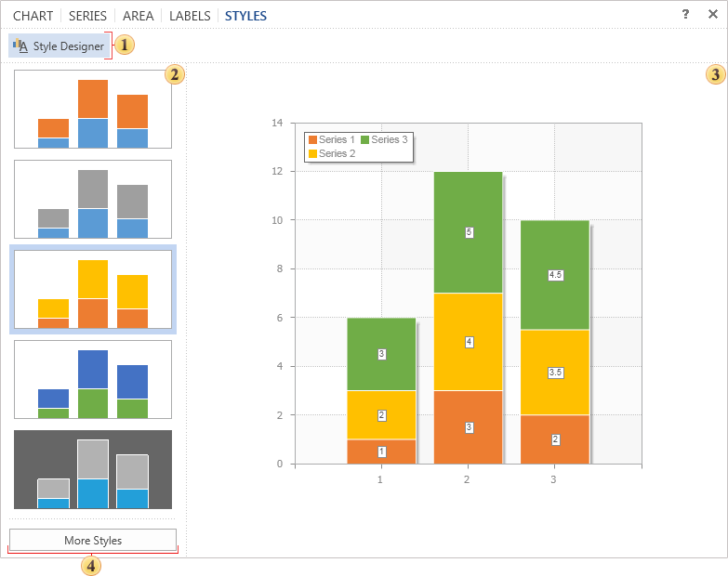Pick the yellow and orange style thumbnail
Viewport: 728px width, 576px height.
(x=93, y=289)
